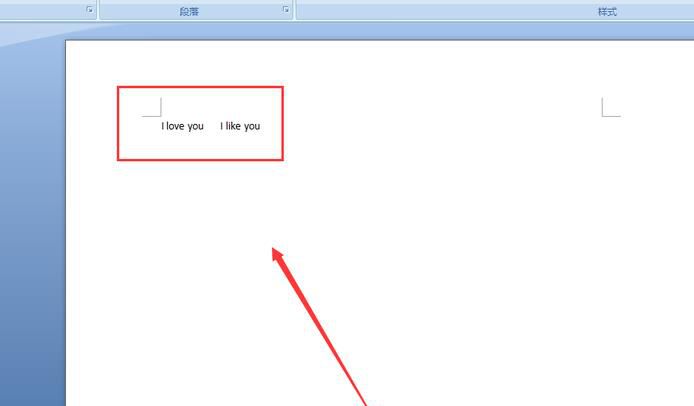Place cursor in the "I like you" text
The height and width of the screenshot is (406, 694).
[x=240, y=126]
